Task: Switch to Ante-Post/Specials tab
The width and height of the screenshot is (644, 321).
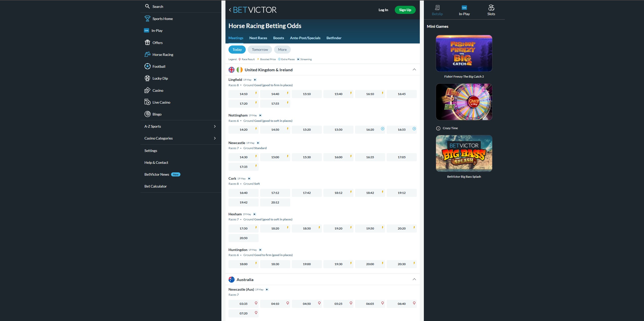Action: coord(305,38)
